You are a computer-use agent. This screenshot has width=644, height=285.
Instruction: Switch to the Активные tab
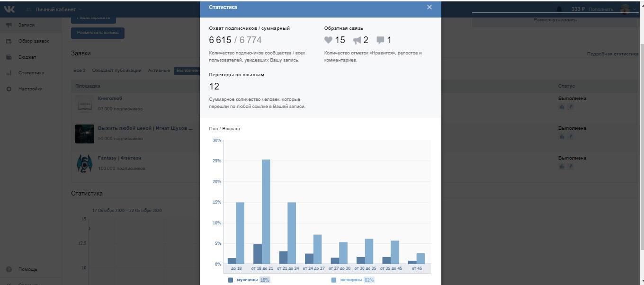pos(159,71)
